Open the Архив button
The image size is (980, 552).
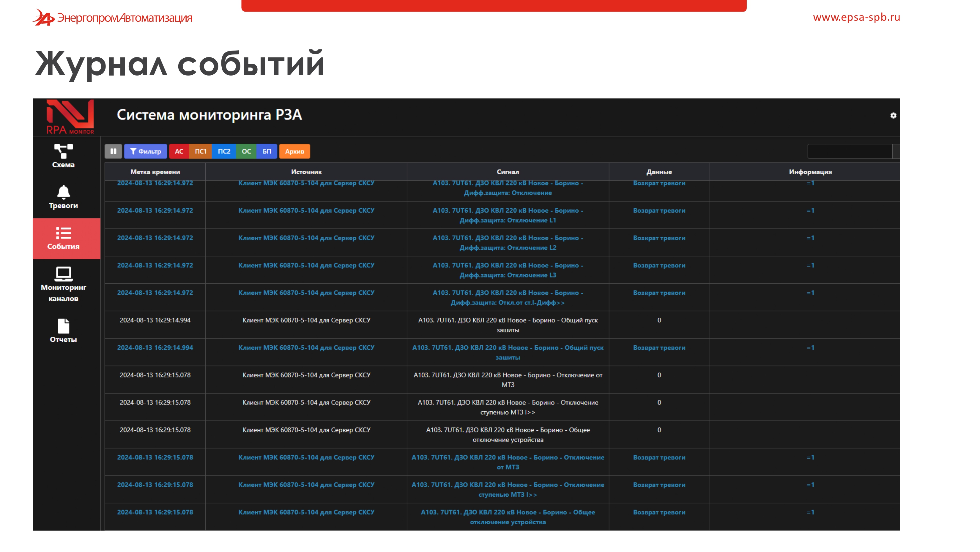point(294,151)
